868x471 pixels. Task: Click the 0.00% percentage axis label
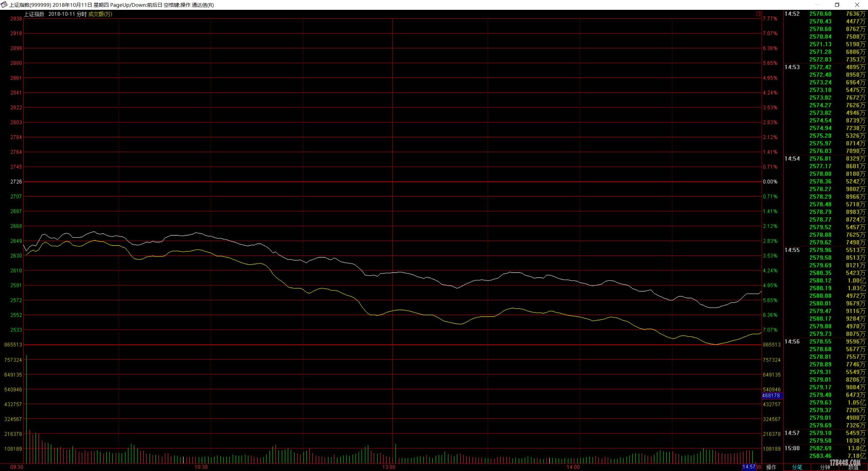point(770,182)
